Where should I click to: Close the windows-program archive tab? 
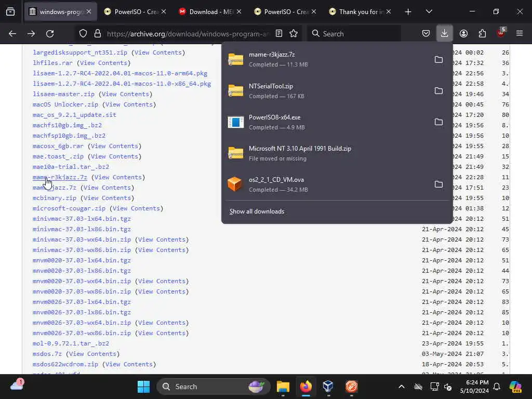(89, 12)
